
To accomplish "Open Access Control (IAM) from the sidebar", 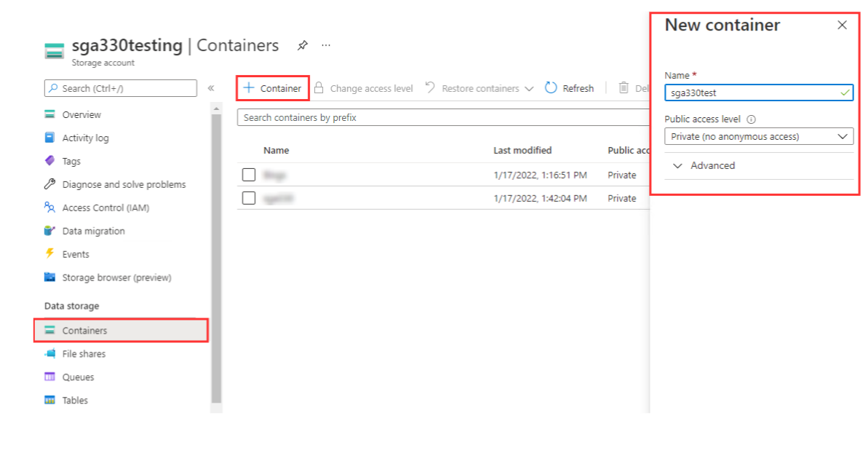I will tap(105, 208).
